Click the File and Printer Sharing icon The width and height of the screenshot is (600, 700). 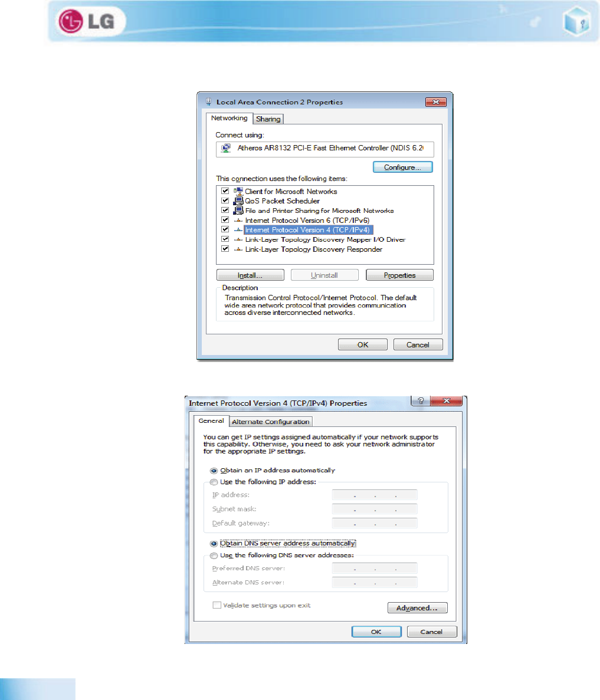click(x=238, y=211)
